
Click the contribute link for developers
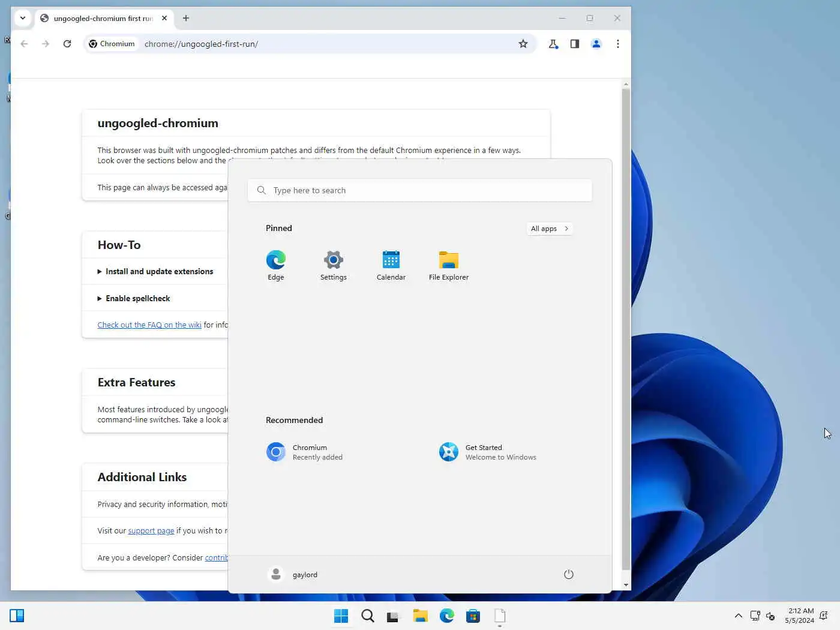click(216, 558)
